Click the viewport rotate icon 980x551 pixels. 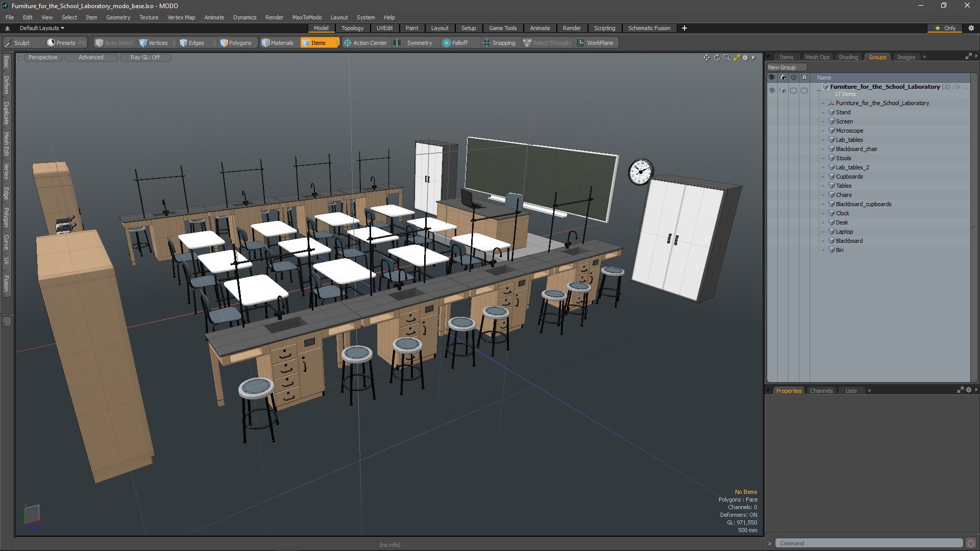coord(717,58)
